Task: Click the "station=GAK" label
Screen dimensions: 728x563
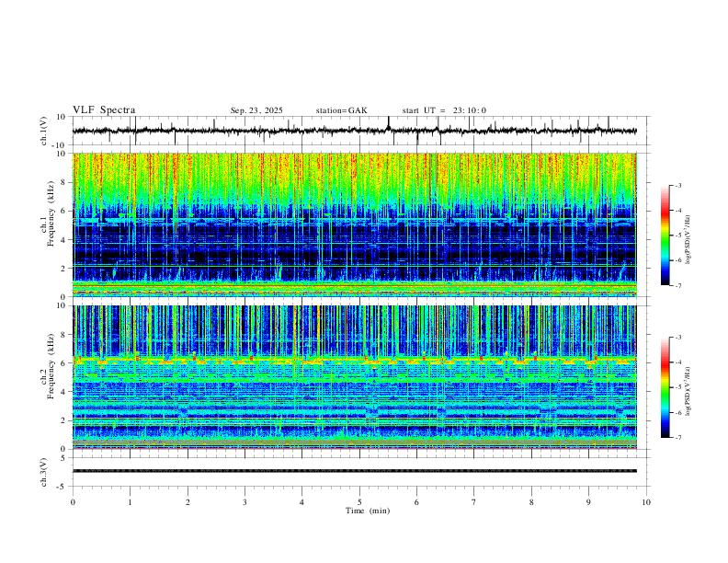Action: 341,110
